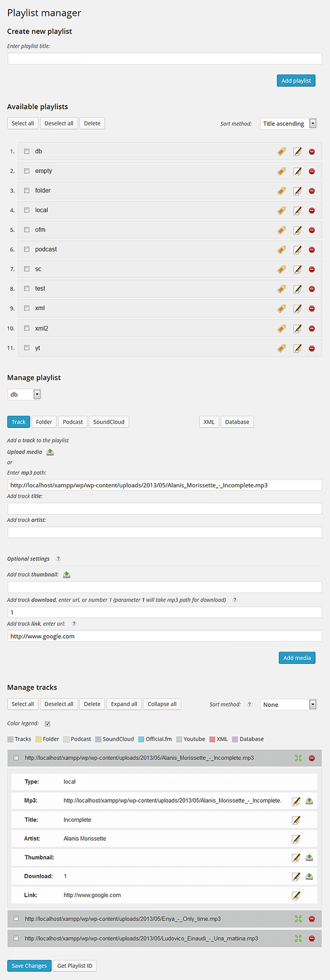Remove the Enya Only time track

(x=312, y=919)
